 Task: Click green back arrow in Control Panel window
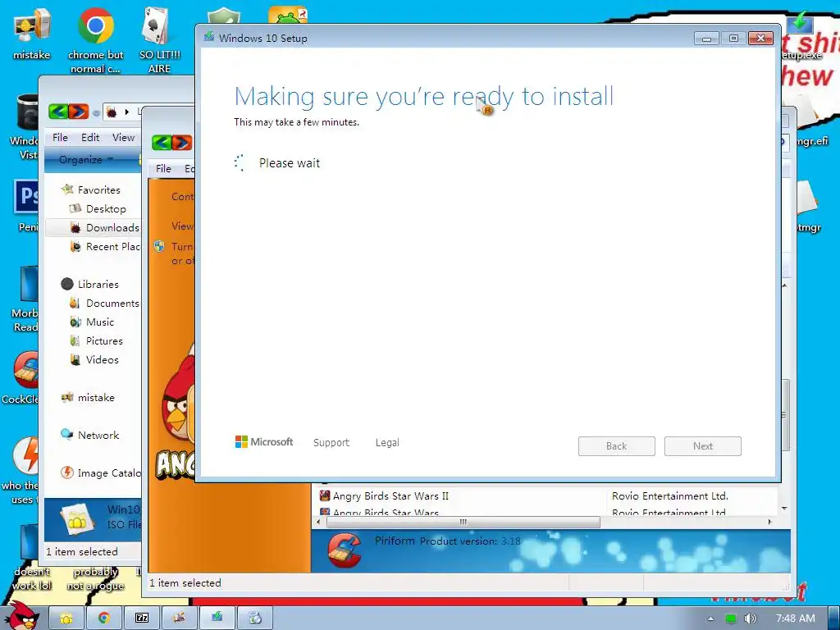click(x=162, y=143)
